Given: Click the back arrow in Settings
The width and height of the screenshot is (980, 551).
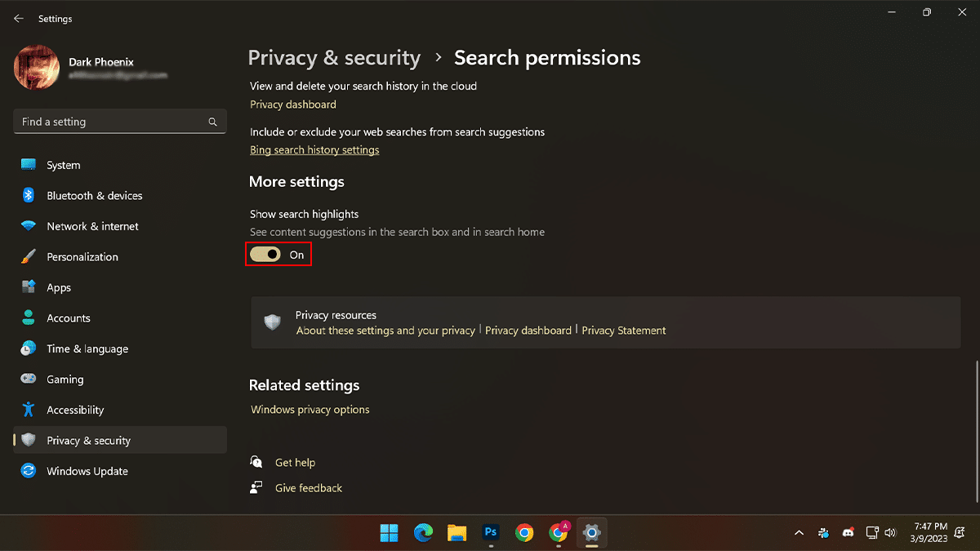Looking at the screenshot, I should pos(19,18).
